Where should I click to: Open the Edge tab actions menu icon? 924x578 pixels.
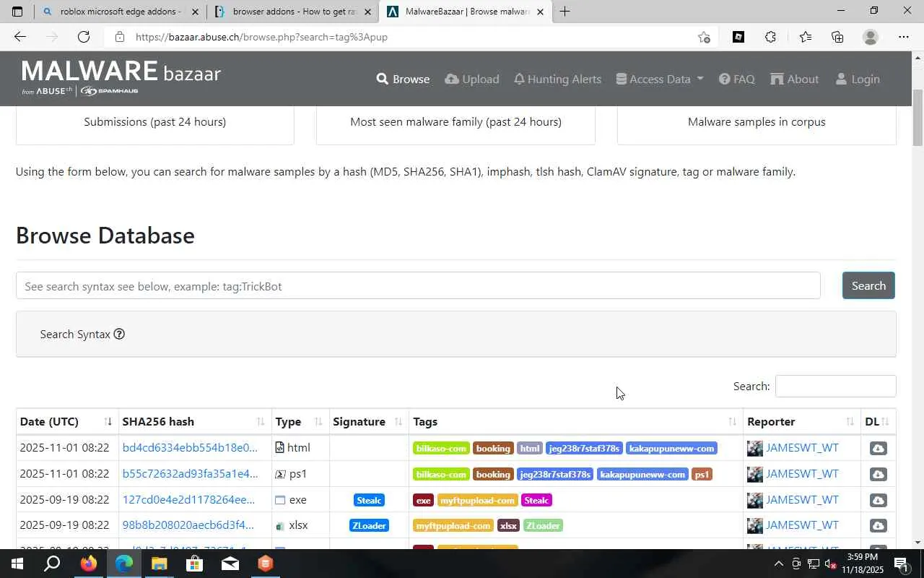[x=17, y=12]
